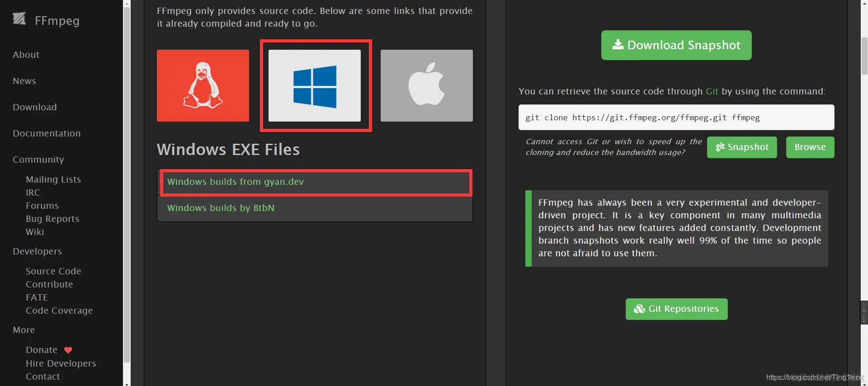The height and width of the screenshot is (386, 868).
Task: Open the Contact link
Action: [43, 377]
